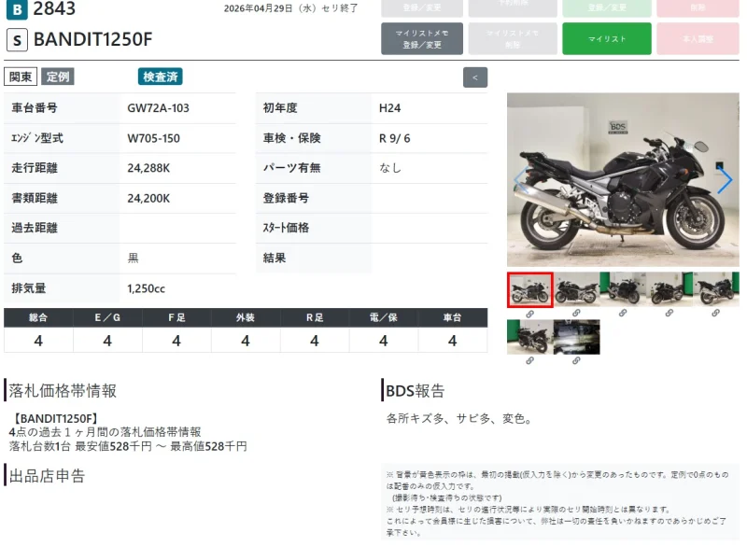The image size is (747, 560).
Task: Click the parts value なし
Action: (x=390, y=168)
